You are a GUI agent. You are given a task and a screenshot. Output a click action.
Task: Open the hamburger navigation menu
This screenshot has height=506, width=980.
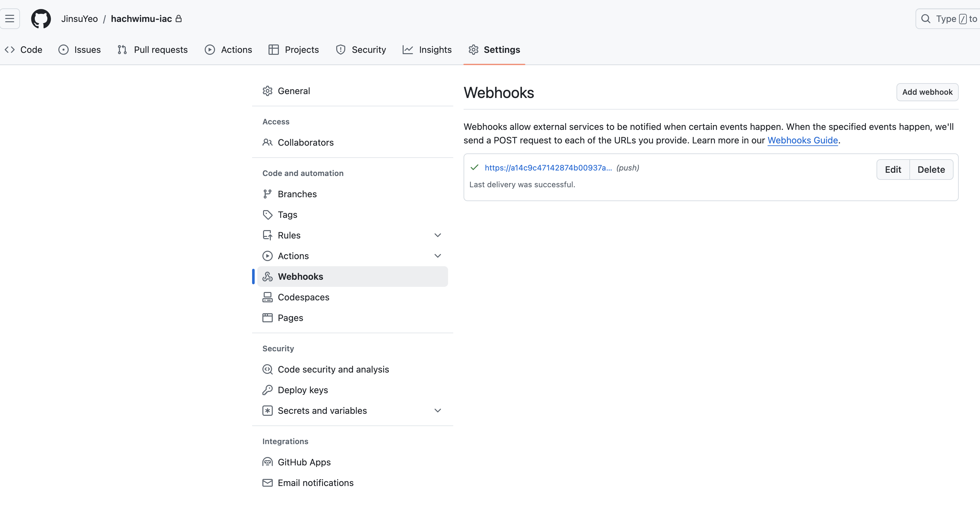pyautogui.click(x=10, y=19)
